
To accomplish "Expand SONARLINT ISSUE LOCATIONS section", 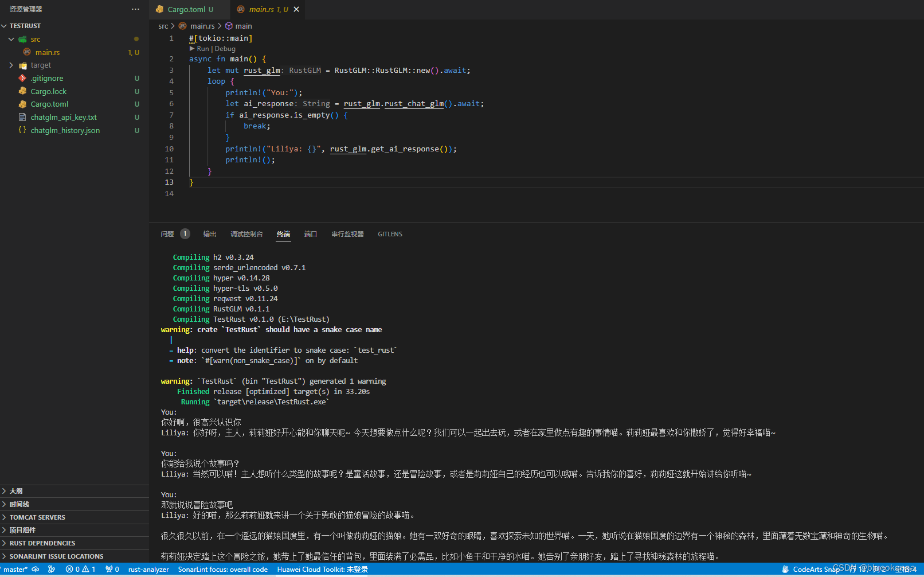I will 75,556.
